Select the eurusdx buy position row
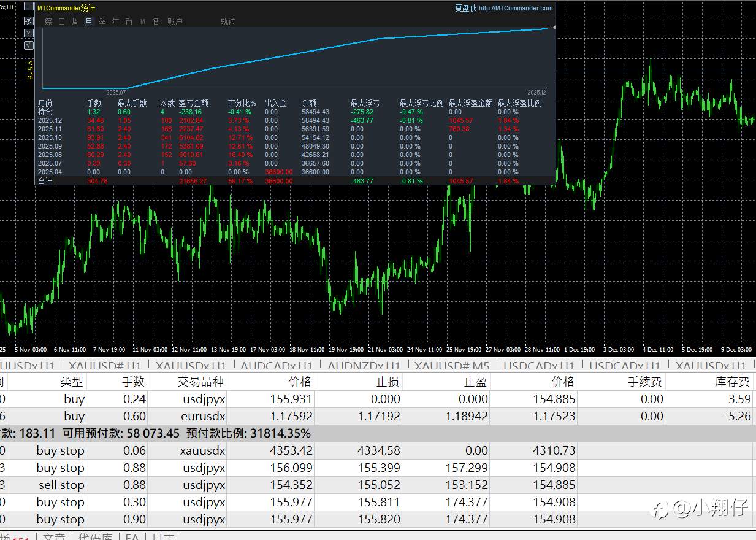This screenshot has height=540, width=756. tap(203, 416)
